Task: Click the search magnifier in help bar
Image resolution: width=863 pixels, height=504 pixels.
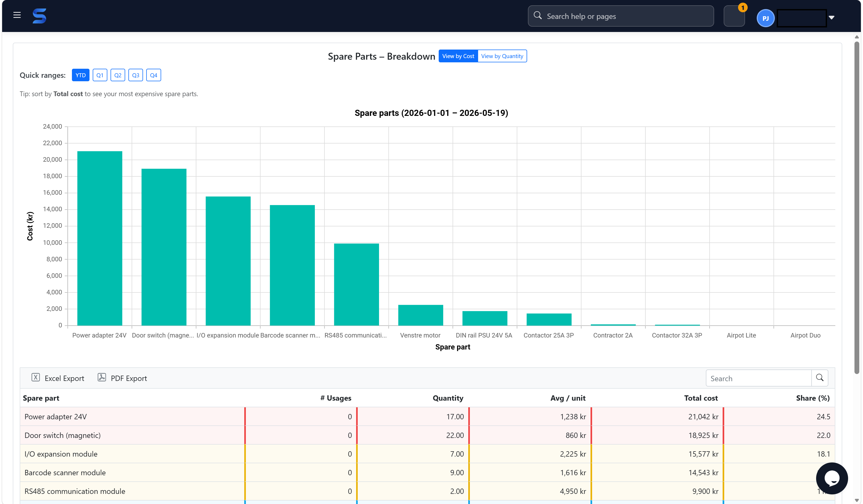Action: 538,16
